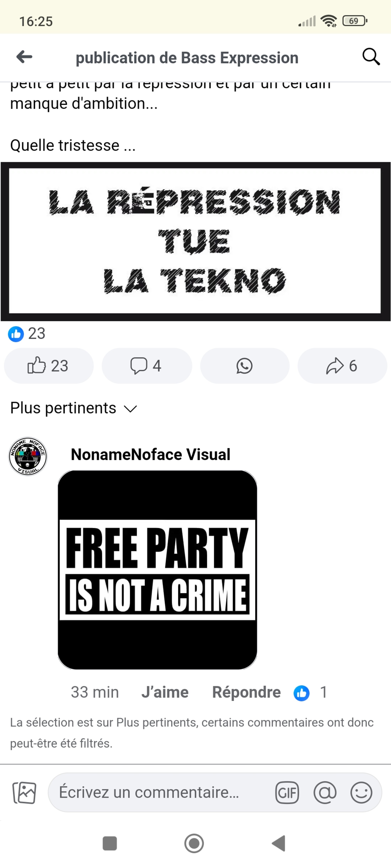This screenshot has height=868, width=391.
Task: Open the NonameNoface Visual commenter name
Action: click(151, 454)
